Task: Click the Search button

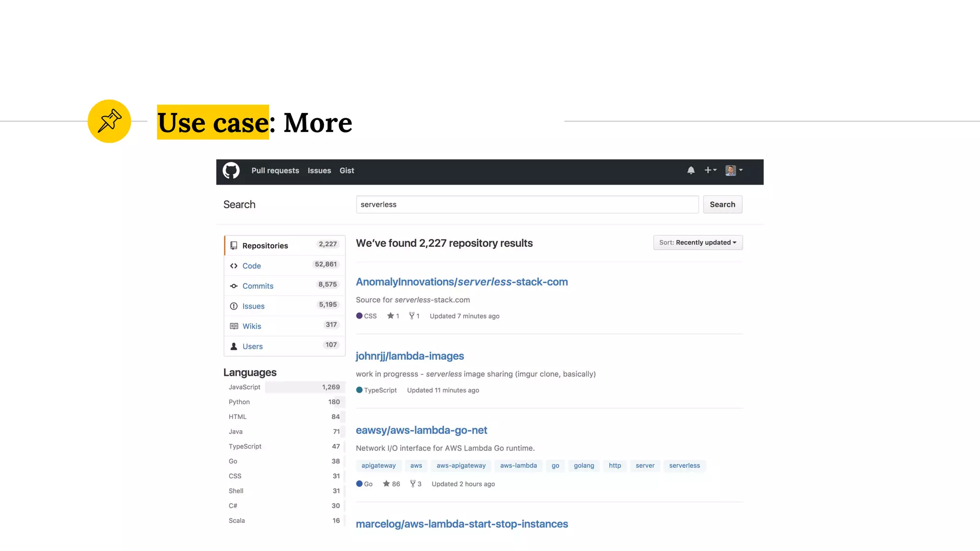Action: (x=723, y=204)
